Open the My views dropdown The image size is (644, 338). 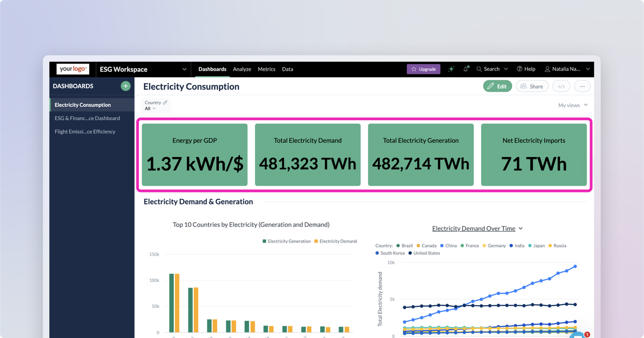pos(572,105)
